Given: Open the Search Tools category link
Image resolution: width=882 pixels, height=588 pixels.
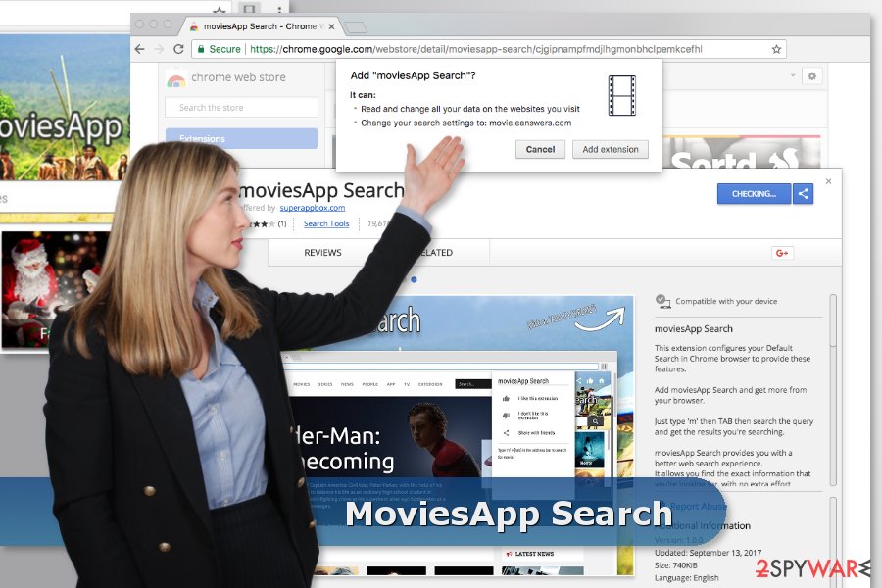Looking at the screenshot, I should [x=326, y=223].
